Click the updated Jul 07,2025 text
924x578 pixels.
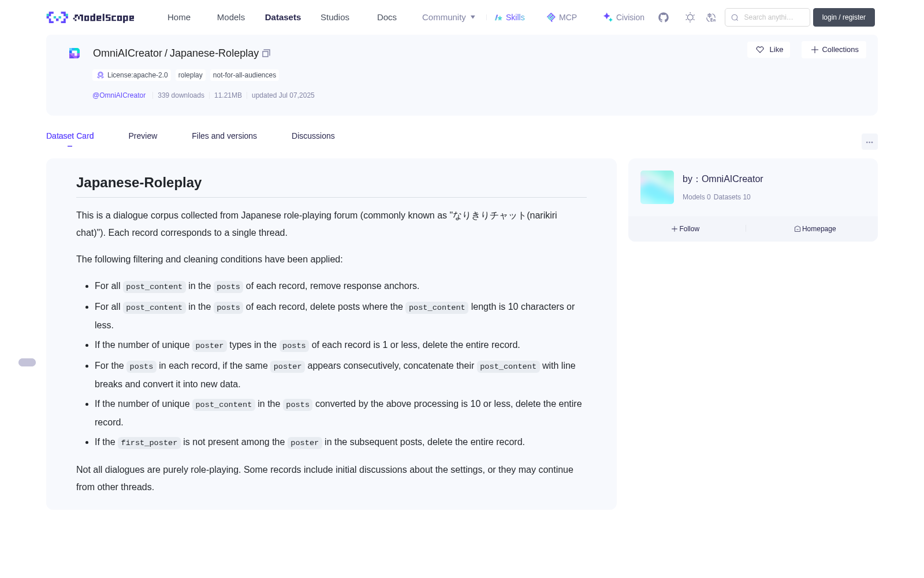point(283,95)
